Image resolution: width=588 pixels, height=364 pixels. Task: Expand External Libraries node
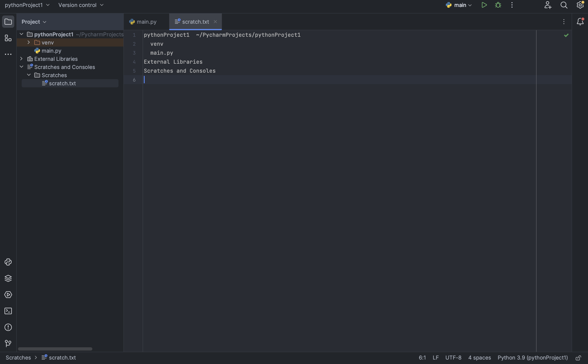21,59
